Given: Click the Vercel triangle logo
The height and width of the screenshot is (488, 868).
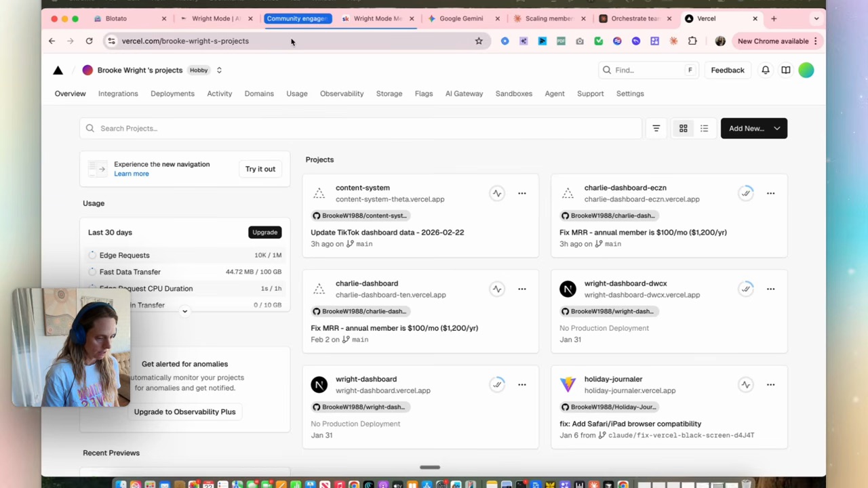Looking at the screenshot, I should (58, 70).
